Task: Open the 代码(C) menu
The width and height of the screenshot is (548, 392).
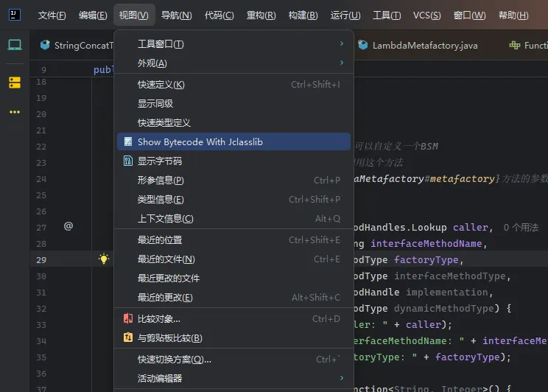Action: coord(219,15)
